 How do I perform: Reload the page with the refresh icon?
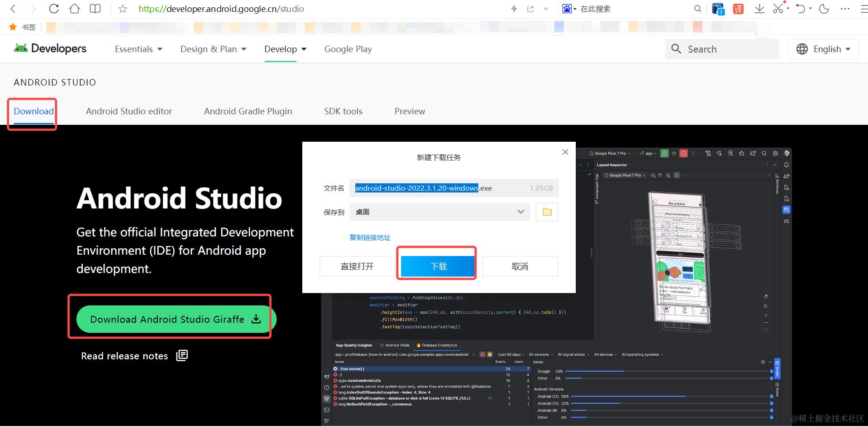[54, 9]
